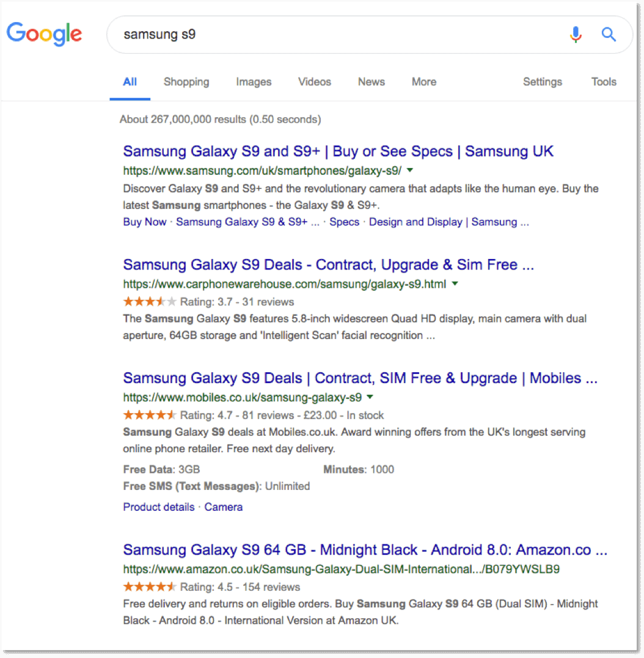This screenshot has height=658, width=644.
Task: Click the 3.7 star rating stars
Action: [x=149, y=301]
